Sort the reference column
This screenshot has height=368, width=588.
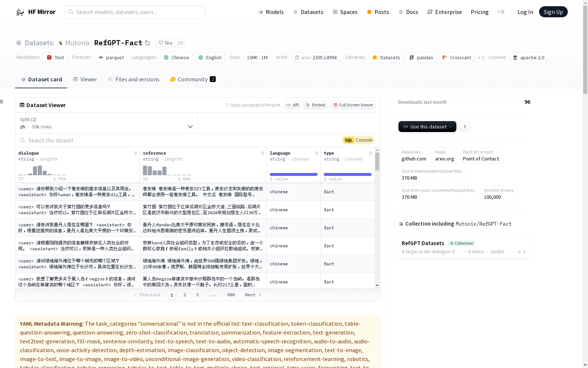tap(262, 153)
